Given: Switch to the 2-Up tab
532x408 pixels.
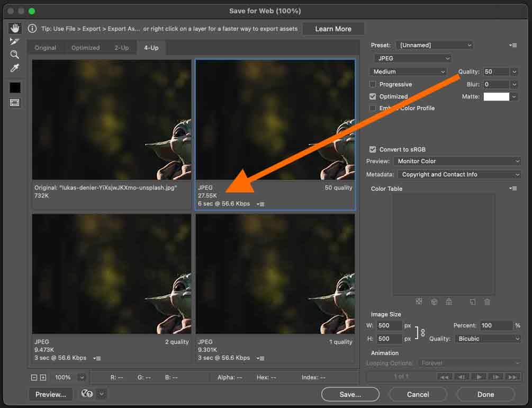Looking at the screenshot, I should [x=121, y=48].
